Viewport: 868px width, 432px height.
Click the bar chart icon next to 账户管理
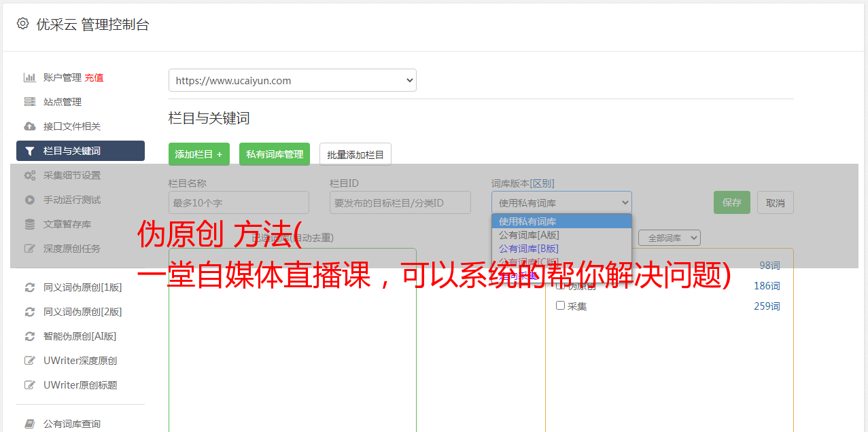(29, 77)
